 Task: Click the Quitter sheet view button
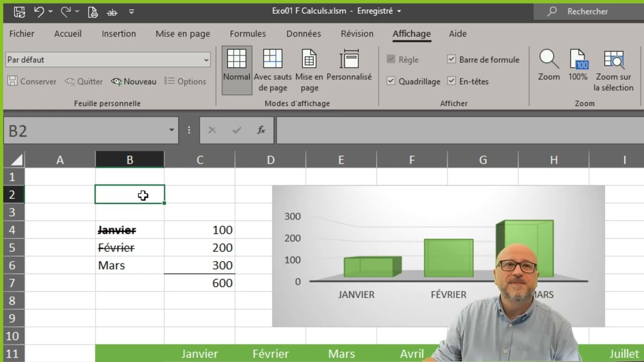(84, 81)
